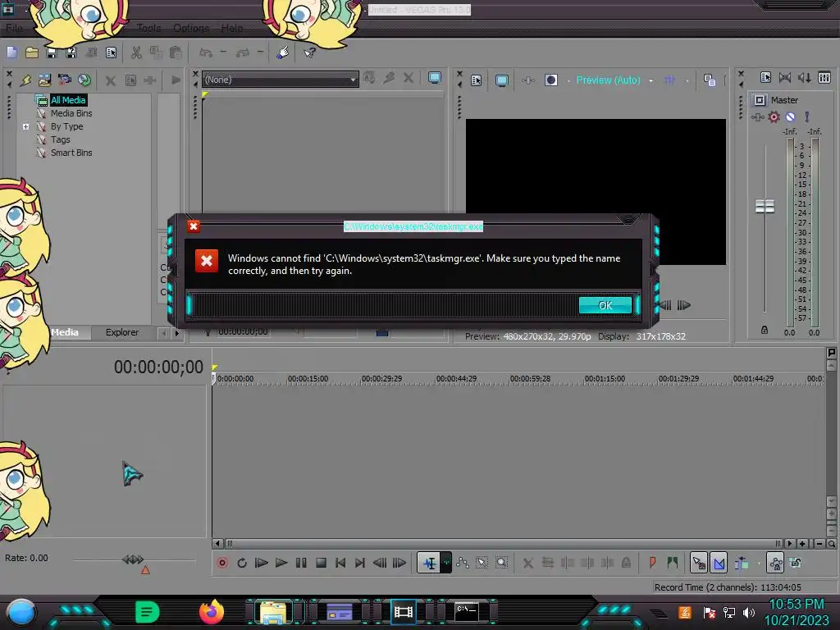Click Master automation settings gear
The height and width of the screenshot is (630, 840).
(774, 116)
